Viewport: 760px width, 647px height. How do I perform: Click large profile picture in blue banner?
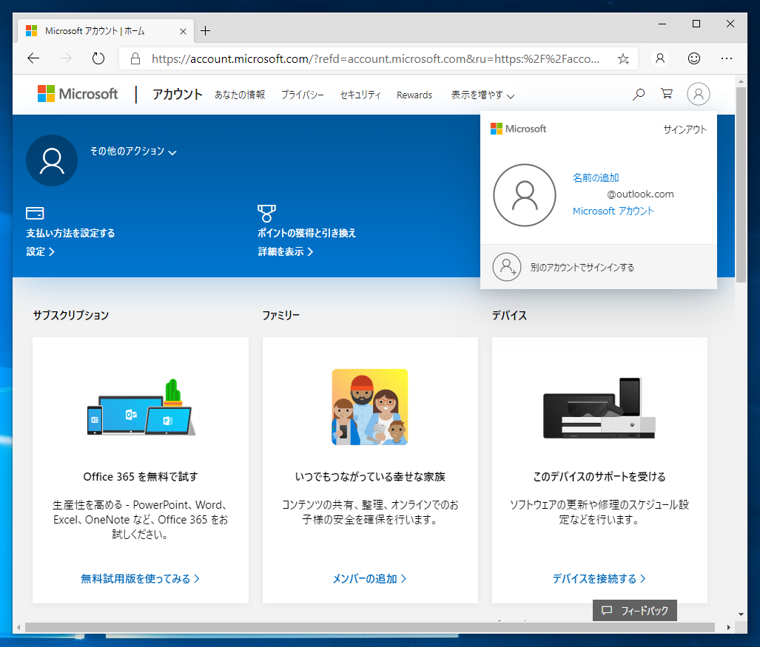point(52,160)
